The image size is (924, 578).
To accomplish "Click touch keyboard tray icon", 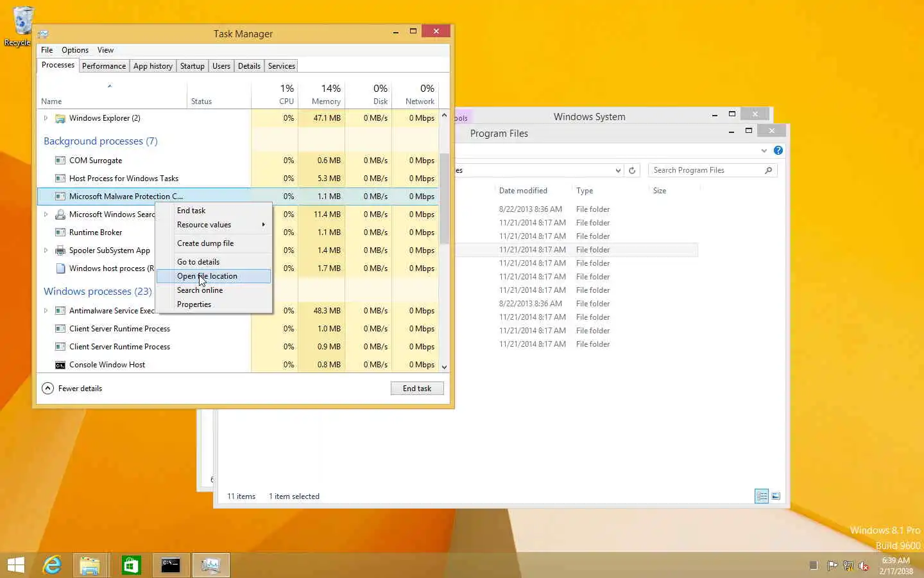I will click(814, 566).
